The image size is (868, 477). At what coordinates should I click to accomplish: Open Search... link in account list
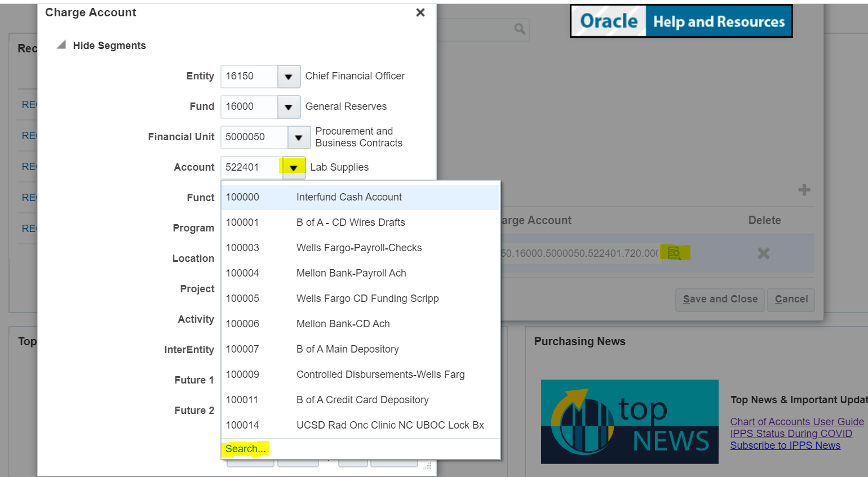pos(245,449)
